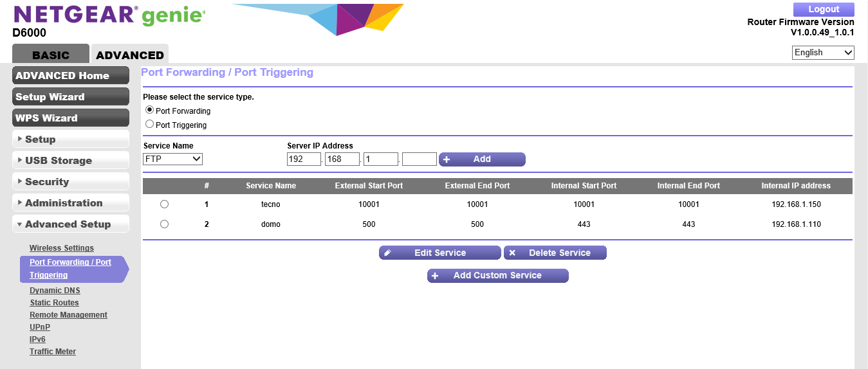Image resolution: width=868 pixels, height=369 pixels.
Task: Select the radio button for domo row
Action: [x=164, y=224]
